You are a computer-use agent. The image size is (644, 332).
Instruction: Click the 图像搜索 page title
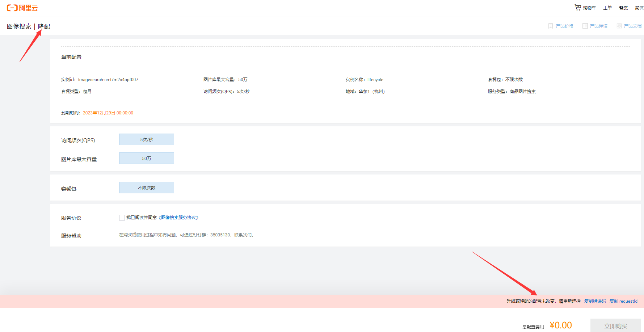[x=19, y=26]
